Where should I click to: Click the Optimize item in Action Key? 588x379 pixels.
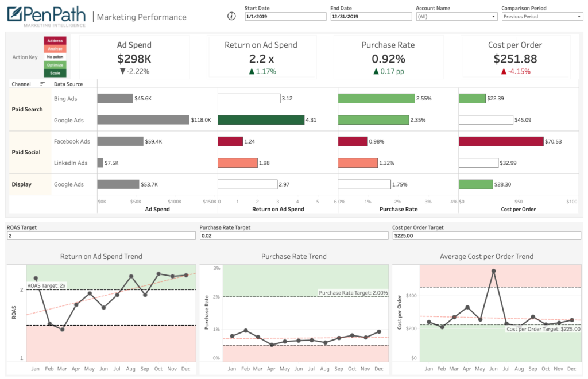coord(55,65)
